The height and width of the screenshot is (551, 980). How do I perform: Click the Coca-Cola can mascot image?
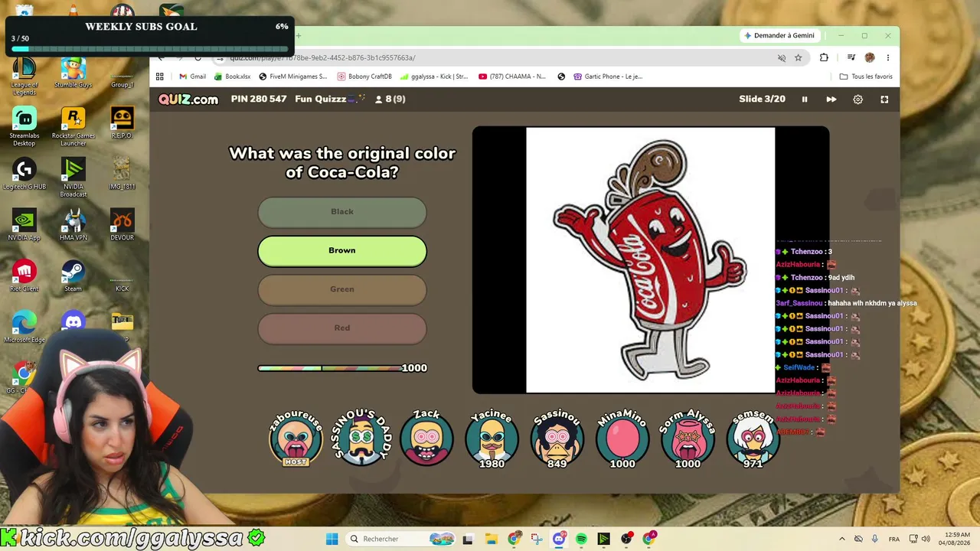click(650, 260)
